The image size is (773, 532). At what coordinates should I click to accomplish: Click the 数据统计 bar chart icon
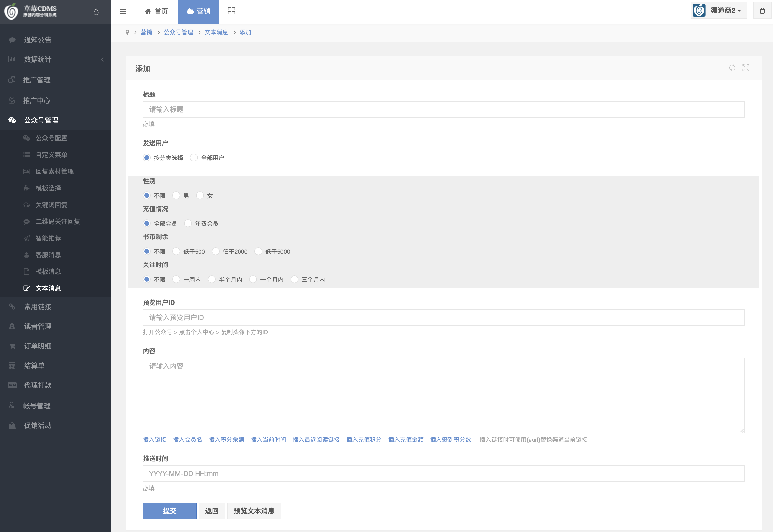(12, 59)
